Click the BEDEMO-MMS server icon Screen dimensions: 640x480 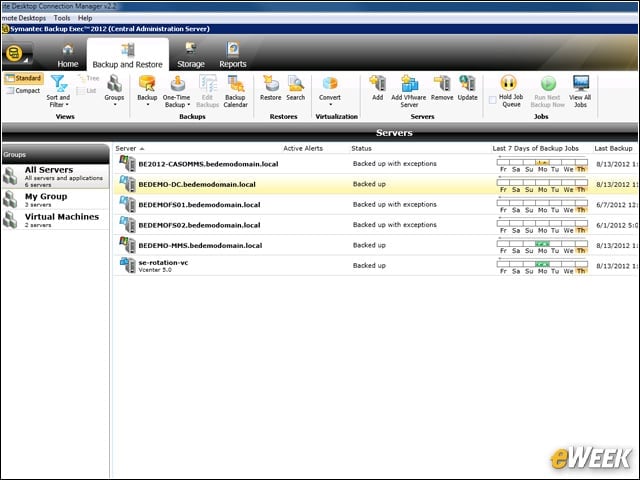click(127, 245)
